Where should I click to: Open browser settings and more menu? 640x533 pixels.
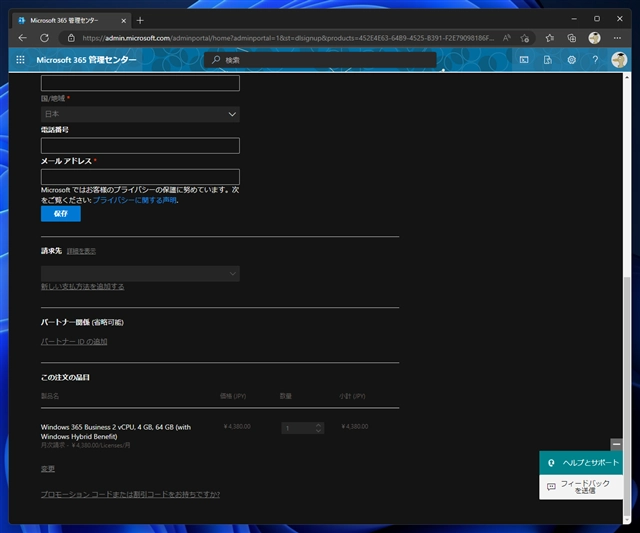617,38
